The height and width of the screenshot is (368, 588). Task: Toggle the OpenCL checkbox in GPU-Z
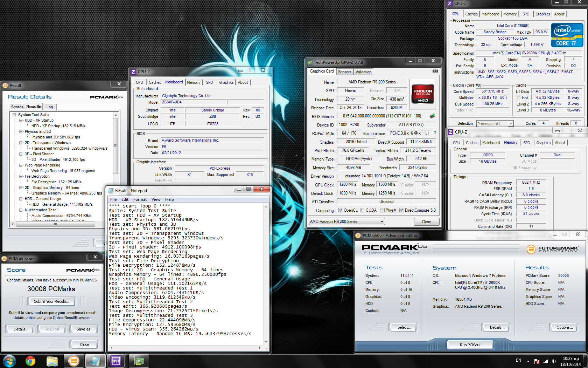point(341,210)
